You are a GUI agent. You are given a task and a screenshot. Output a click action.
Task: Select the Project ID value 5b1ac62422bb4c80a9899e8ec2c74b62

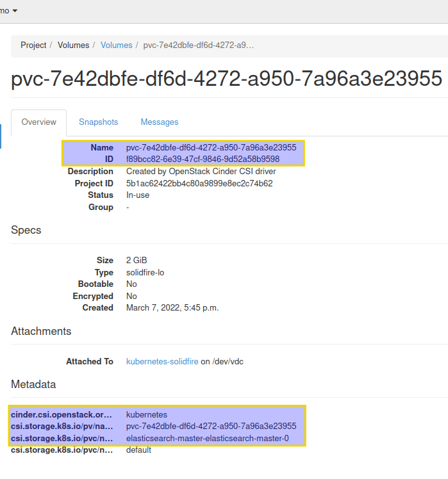pyautogui.click(x=199, y=183)
